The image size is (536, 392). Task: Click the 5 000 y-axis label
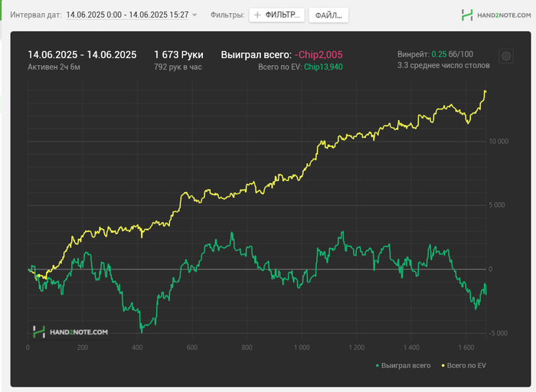pos(497,205)
